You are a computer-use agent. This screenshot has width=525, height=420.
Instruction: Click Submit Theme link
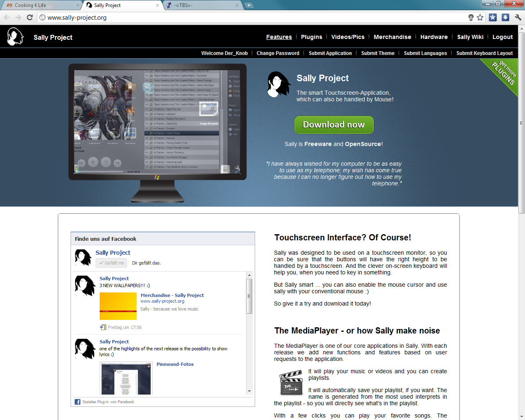(378, 53)
